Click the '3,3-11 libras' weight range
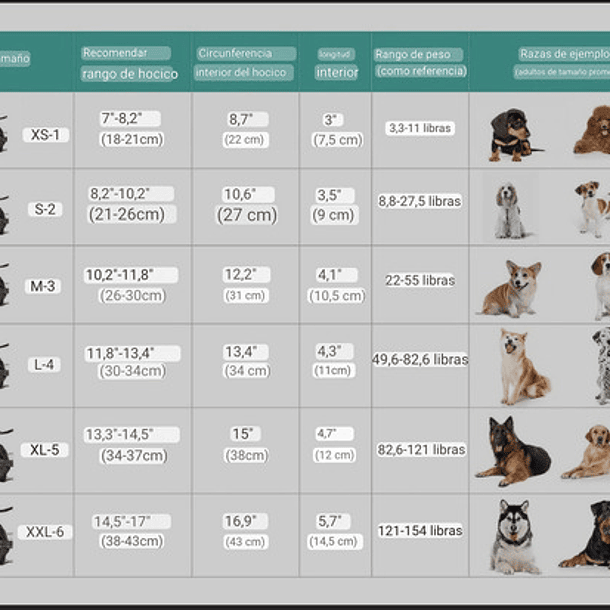 pos(420,128)
